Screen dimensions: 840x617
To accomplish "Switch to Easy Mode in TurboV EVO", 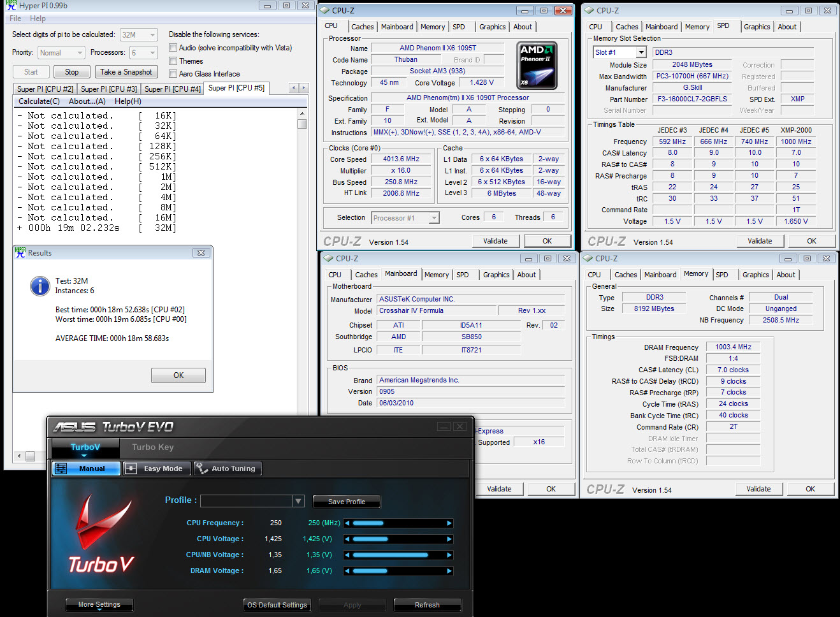I will click(156, 468).
